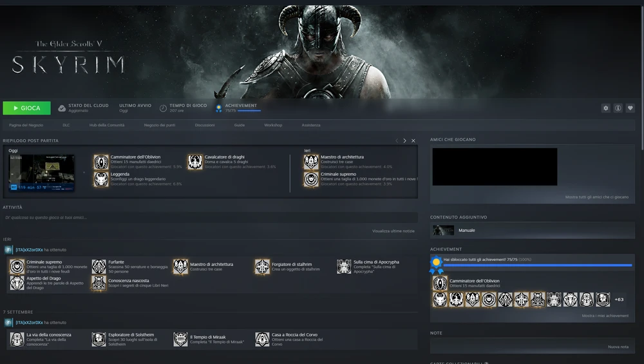Click the Forgiatore di stalhrim achievement icon
This screenshot has height=364, width=644.
[262, 267]
